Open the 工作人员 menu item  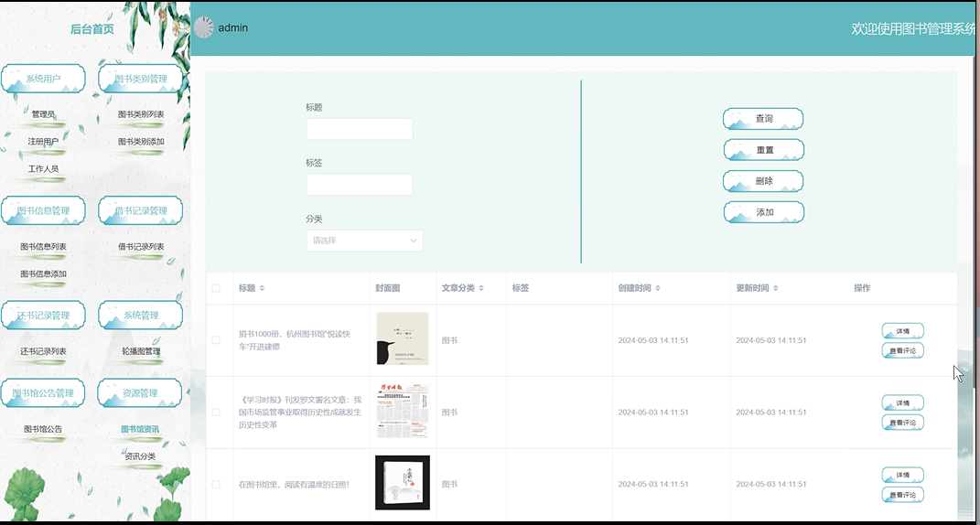[x=43, y=168]
